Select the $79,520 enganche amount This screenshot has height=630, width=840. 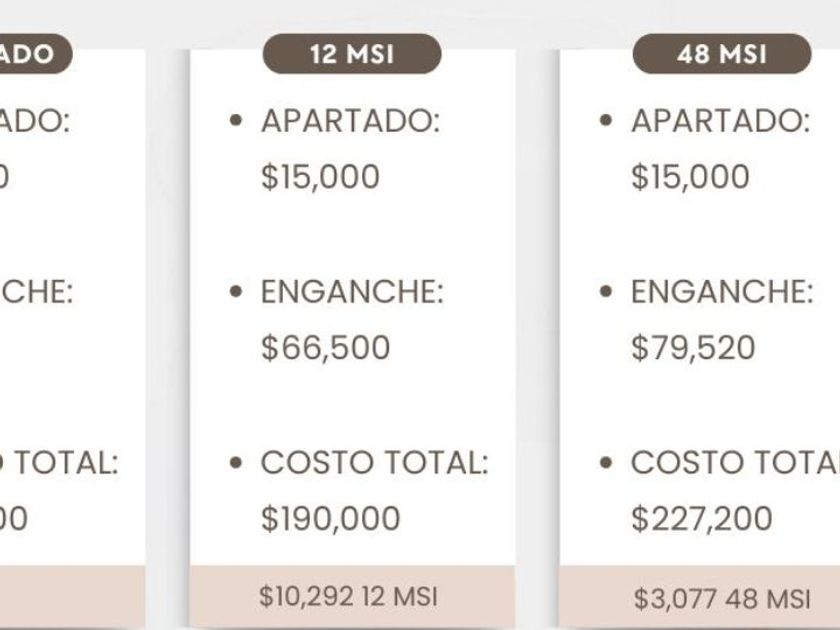[x=693, y=348]
